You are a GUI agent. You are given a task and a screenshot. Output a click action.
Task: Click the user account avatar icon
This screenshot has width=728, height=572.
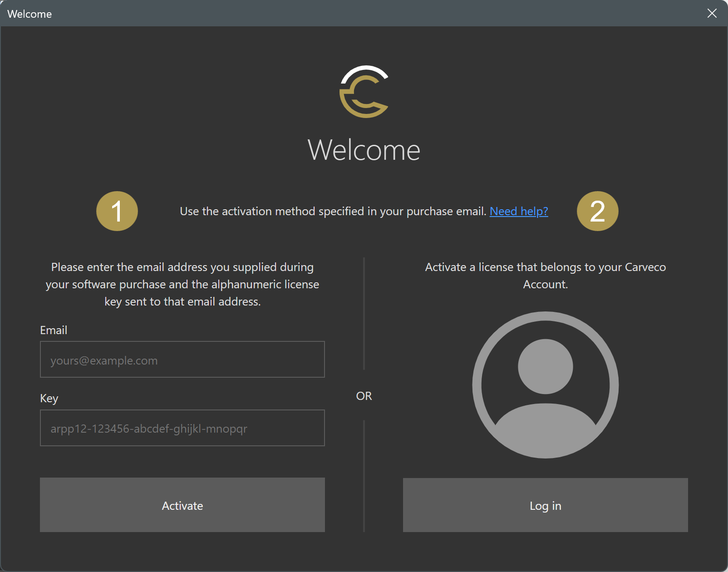pos(546,385)
